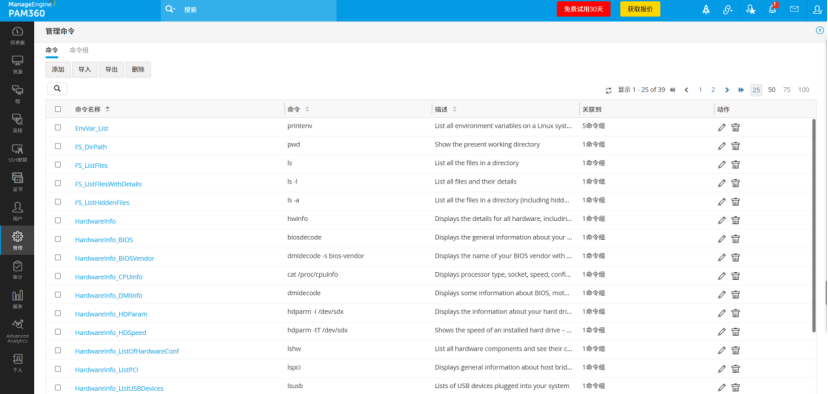Sort by 命令名称 column sort arrows
Screen dimensions: 828x394
(x=108, y=109)
